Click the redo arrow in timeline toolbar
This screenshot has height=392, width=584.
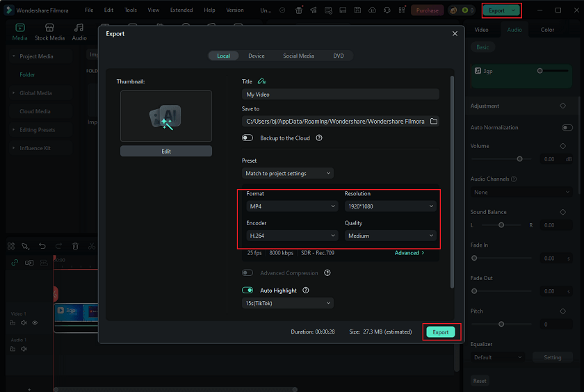[x=58, y=246]
